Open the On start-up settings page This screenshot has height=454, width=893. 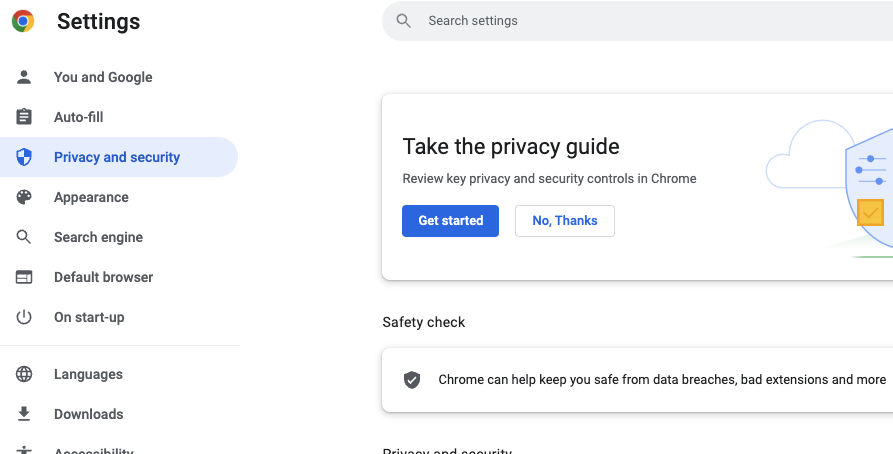pyautogui.click(x=89, y=317)
